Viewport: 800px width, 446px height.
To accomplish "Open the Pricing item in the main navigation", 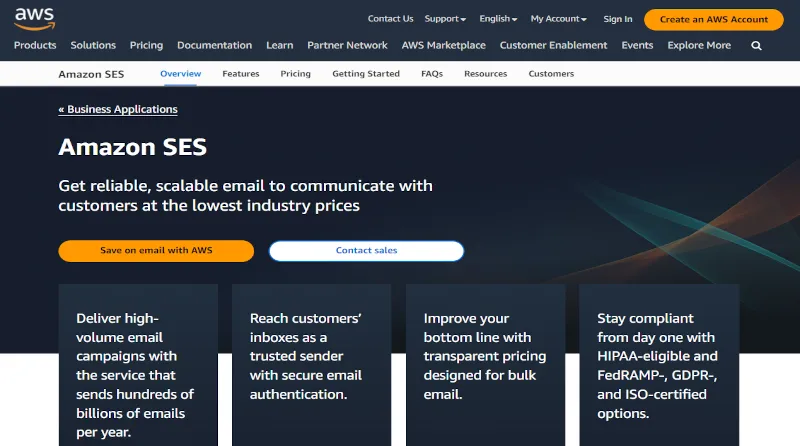I will coord(146,45).
